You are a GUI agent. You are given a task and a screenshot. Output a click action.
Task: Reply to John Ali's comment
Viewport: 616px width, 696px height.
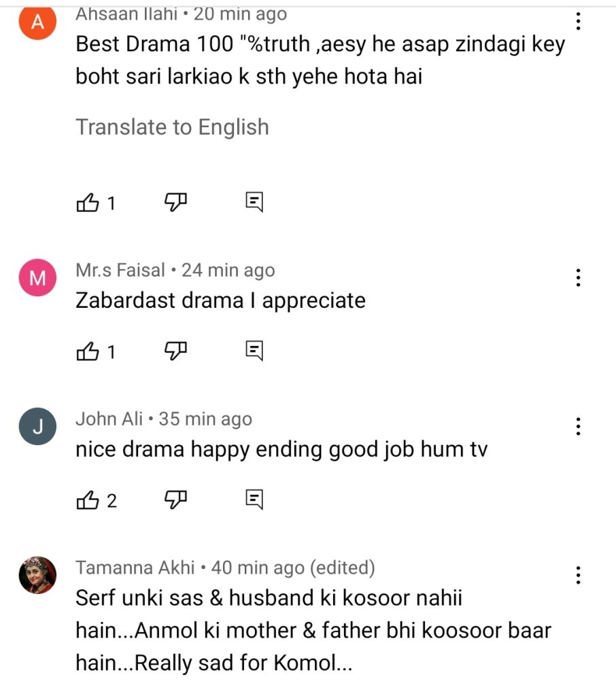(254, 500)
